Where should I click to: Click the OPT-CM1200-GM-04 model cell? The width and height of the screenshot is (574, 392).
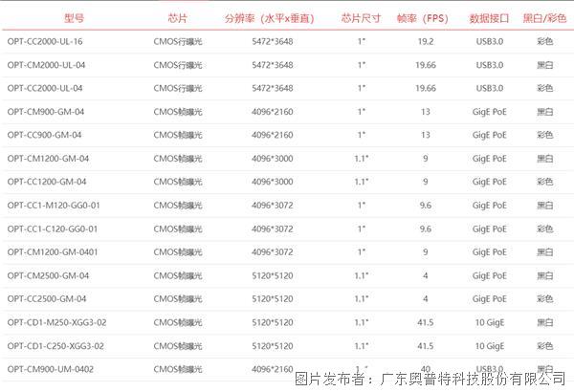(x=48, y=159)
